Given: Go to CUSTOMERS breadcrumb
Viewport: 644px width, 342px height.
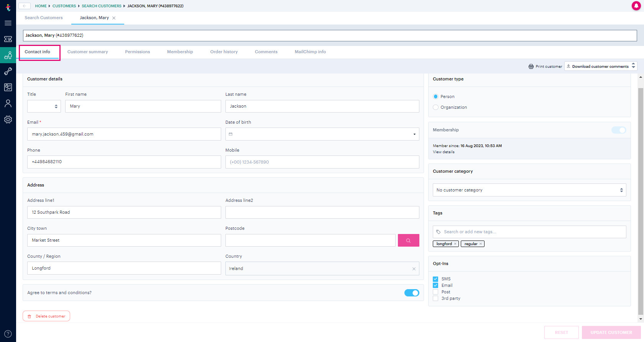Looking at the screenshot, I should [x=64, y=6].
